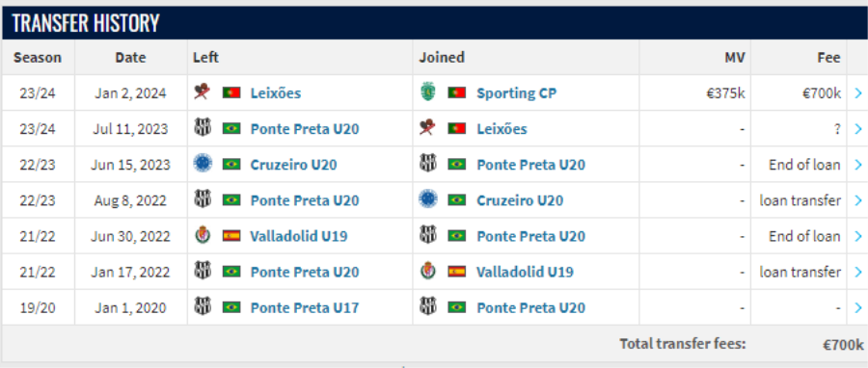
Task: Open the Jan 1, 2020 transfer row arrow
Action: click(858, 307)
